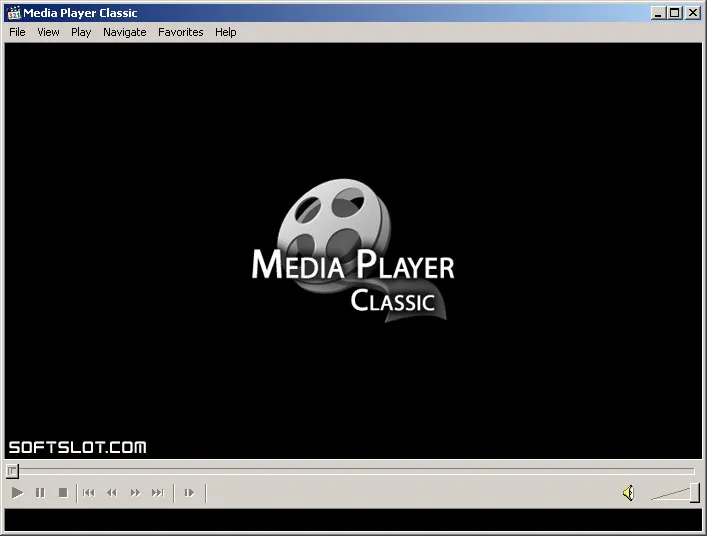Skip to previous track icon

pos(89,493)
